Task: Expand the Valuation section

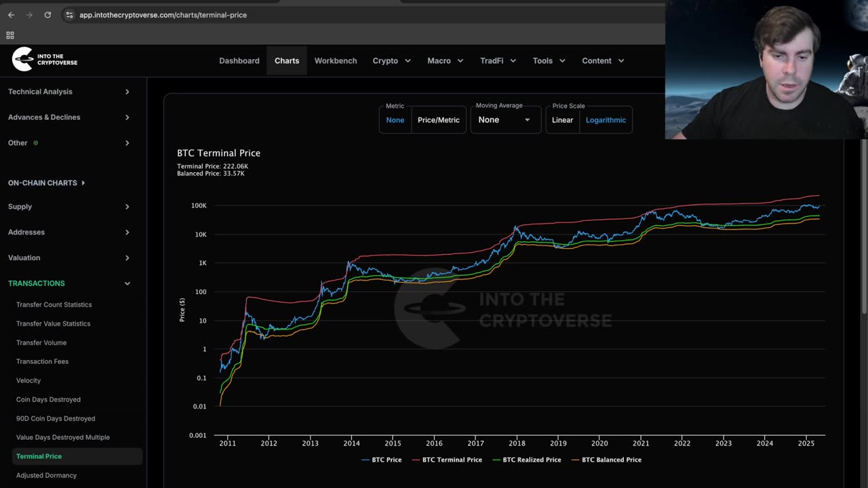Action: tap(69, 258)
